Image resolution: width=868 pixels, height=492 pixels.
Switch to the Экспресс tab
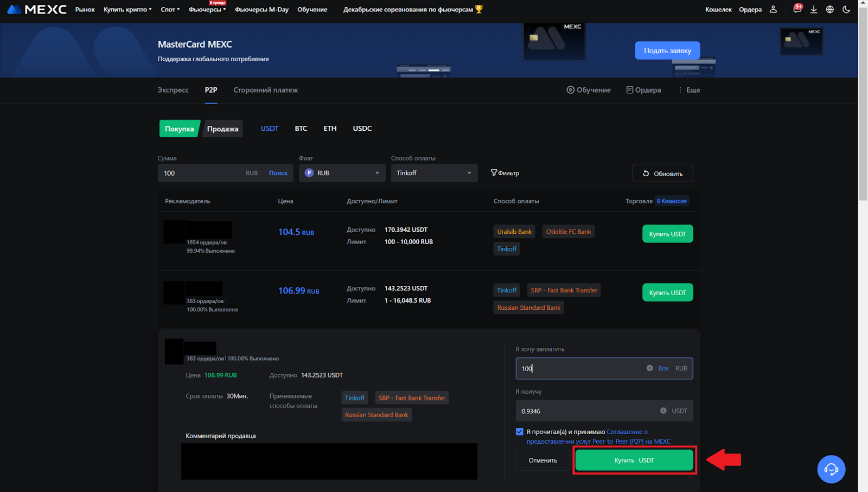pos(173,90)
